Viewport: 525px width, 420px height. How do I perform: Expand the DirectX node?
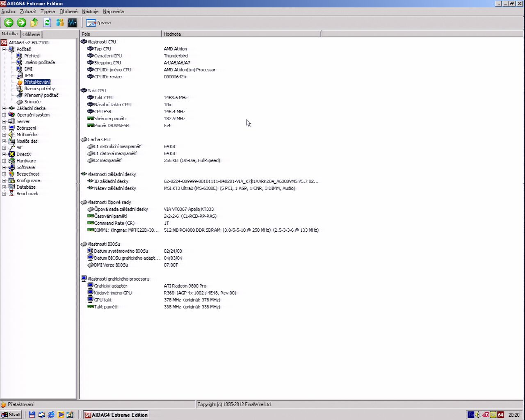click(x=4, y=154)
